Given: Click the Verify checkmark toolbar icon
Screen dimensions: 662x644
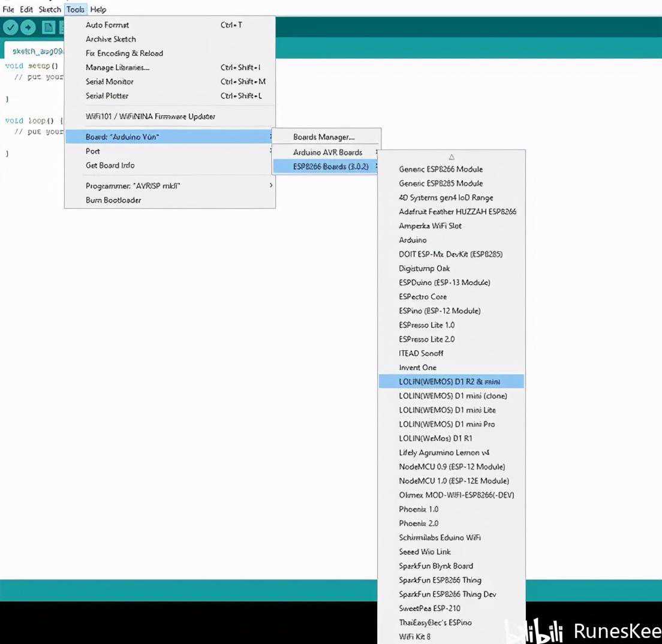Looking at the screenshot, I should point(11,28).
